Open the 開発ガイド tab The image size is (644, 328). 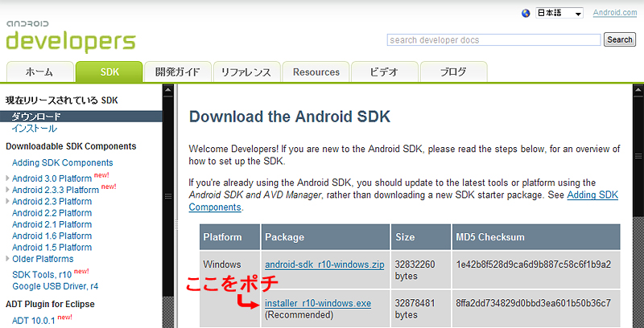tap(178, 72)
